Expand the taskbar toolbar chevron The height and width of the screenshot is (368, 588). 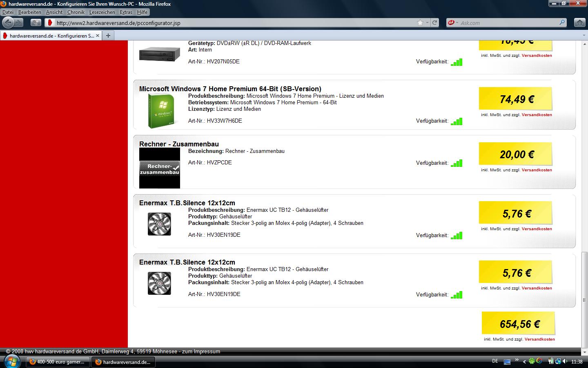pos(517,360)
